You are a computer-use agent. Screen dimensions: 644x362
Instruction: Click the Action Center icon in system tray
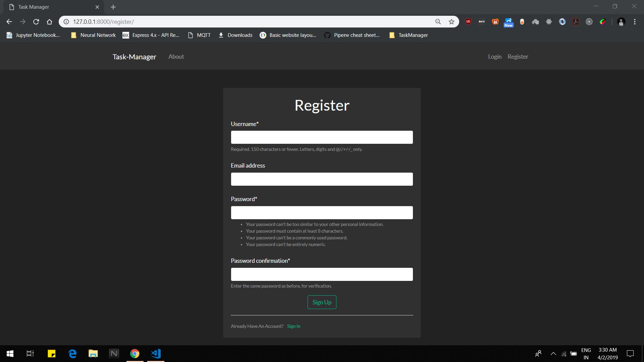(x=630, y=353)
